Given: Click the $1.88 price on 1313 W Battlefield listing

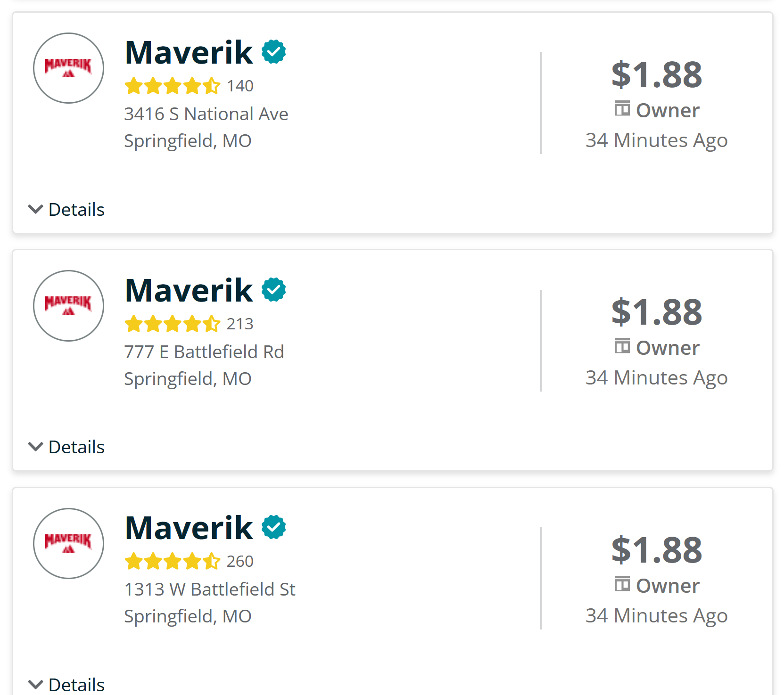Looking at the screenshot, I should click(656, 550).
